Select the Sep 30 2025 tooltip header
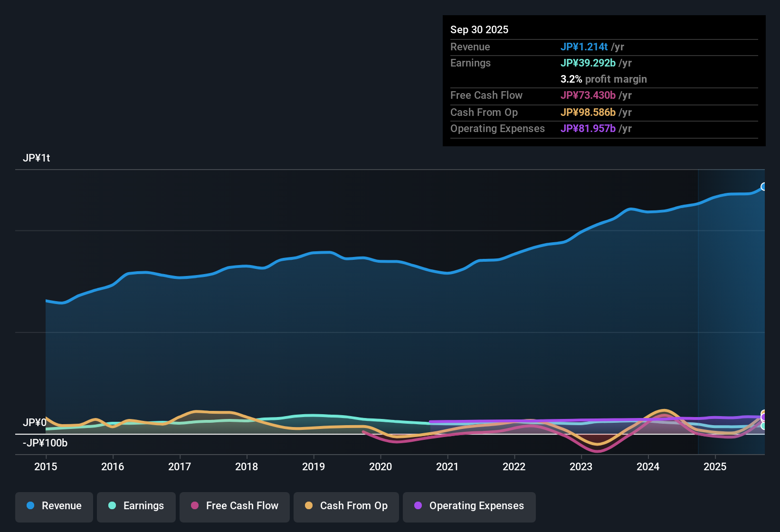Screen dimensions: 780x532 (x=479, y=29)
